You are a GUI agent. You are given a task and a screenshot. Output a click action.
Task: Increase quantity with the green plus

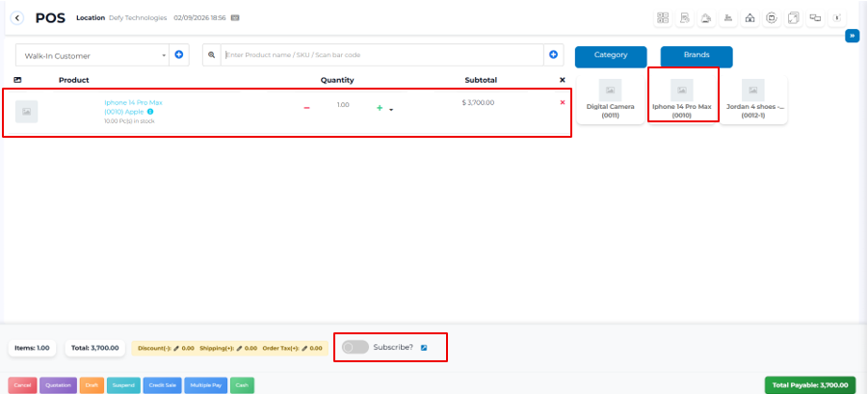380,108
